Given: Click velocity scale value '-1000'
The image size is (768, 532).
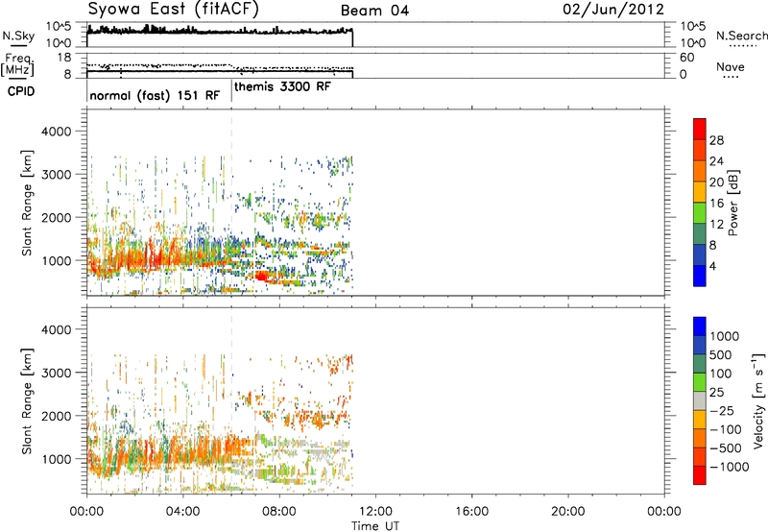Looking at the screenshot, I should point(729,467).
